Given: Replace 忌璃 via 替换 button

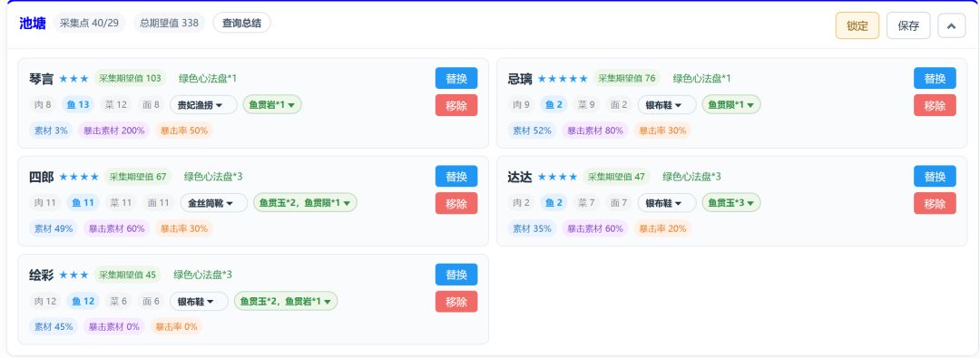Looking at the screenshot, I should pyautogui.click(x=935, y=78).
